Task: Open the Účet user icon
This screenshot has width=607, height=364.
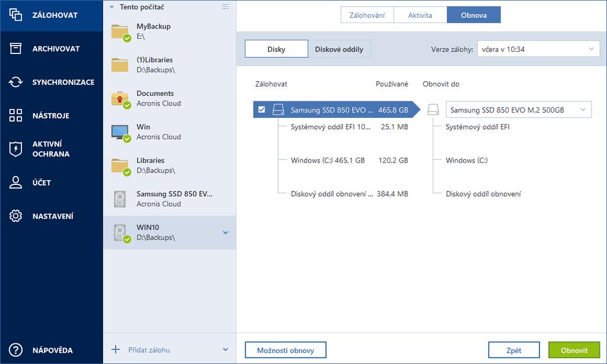Action: (15, 183)
